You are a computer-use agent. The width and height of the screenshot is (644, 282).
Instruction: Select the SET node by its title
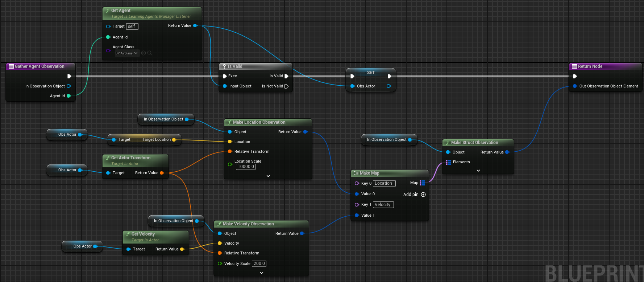tap(371, 73)
